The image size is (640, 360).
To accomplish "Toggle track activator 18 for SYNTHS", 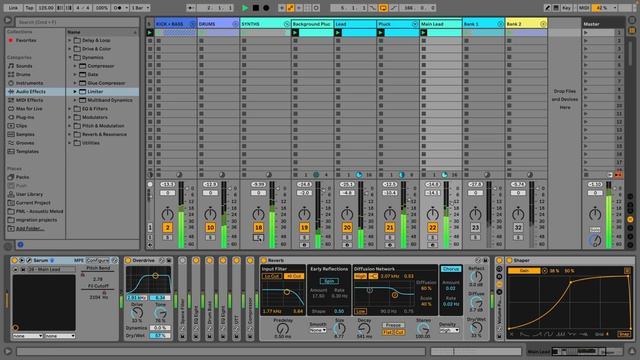I will 258,228.
